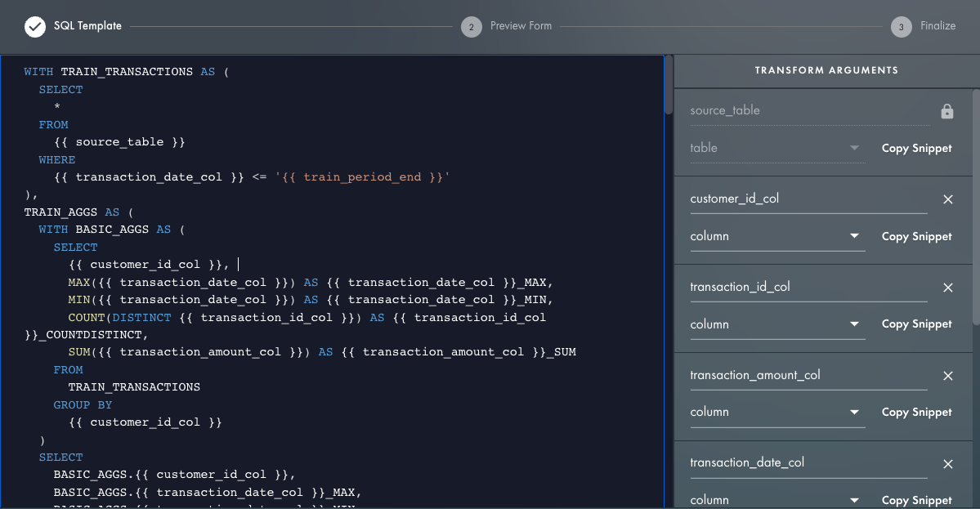Click the lock icon beside source_table
This screenshot has height=509, width=980.
(x=947, y=111)
